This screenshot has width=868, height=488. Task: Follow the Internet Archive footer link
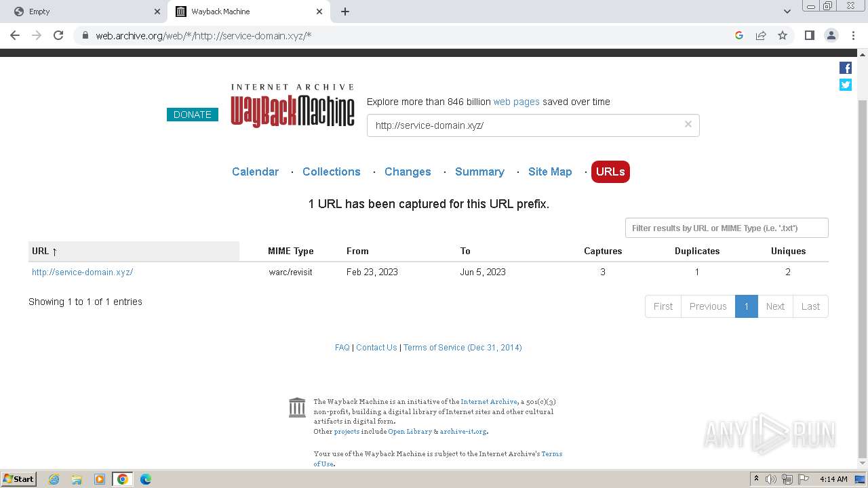(x=488, y=402)
